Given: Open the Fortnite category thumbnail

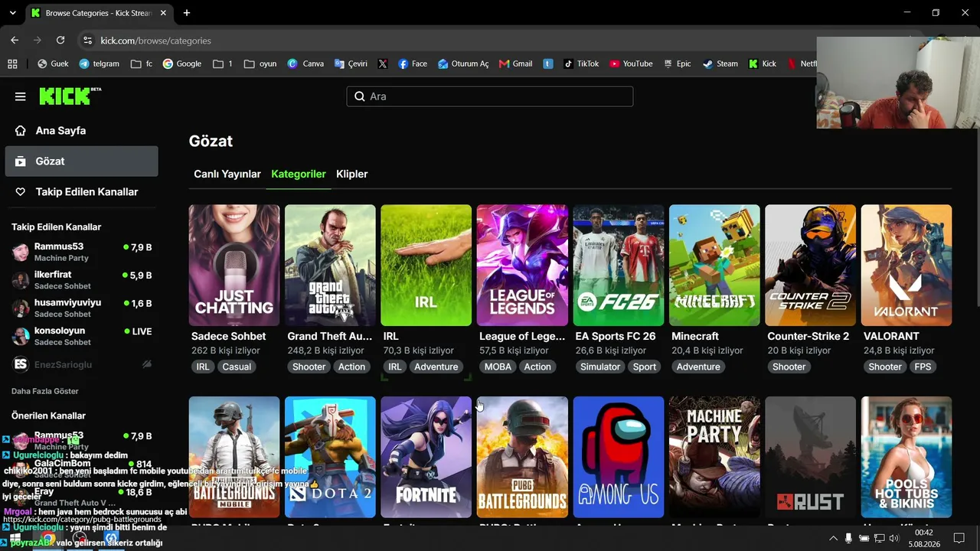Looking at the screenshot, I should coord(426,457).
